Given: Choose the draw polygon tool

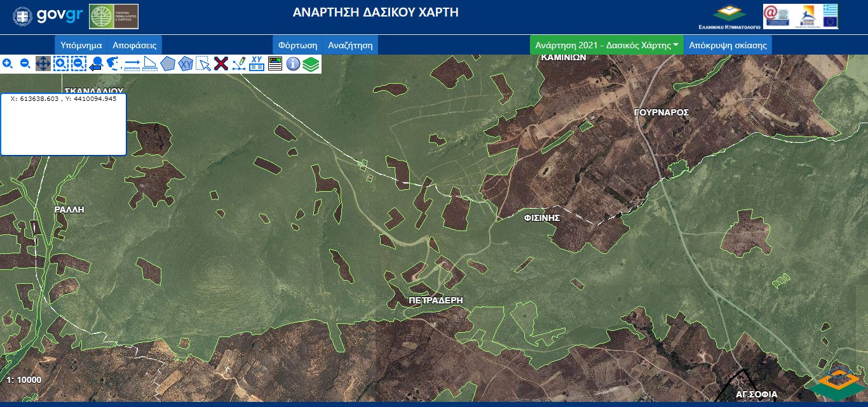Looking at the screenshot, I should (x=168, y=63).
